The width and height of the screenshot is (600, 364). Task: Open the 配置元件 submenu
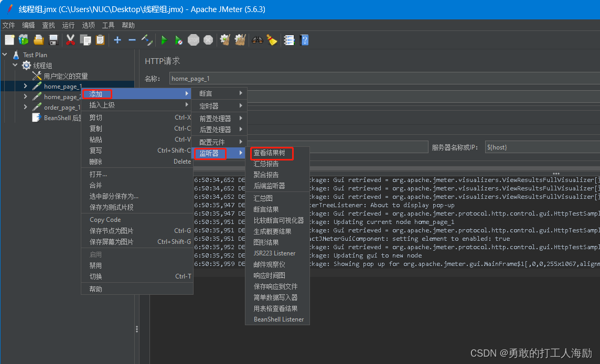pyautogui.click(x=219, y=142)
